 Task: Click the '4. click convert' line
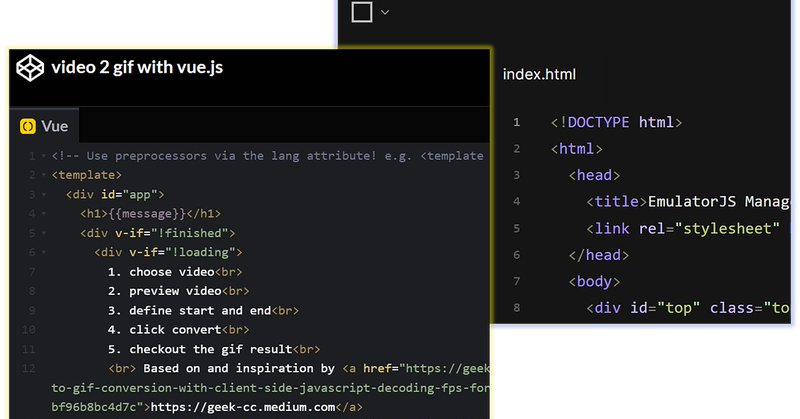pyautogui.click(x=179, y=330)
